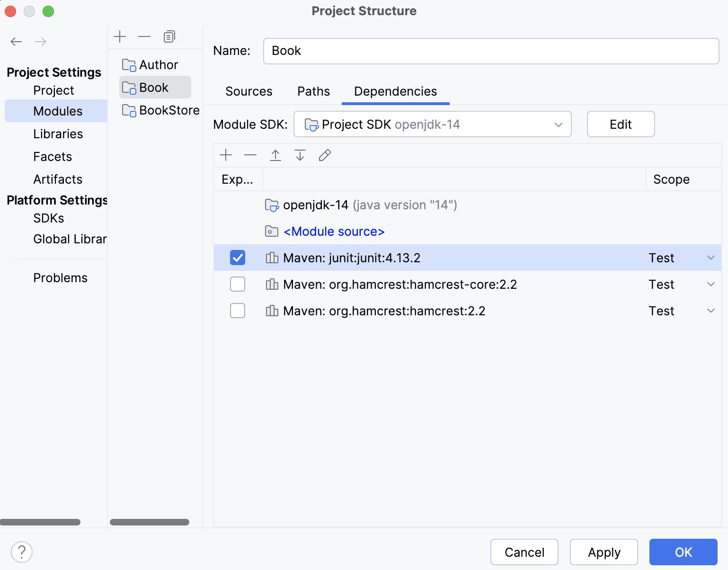Move the selected dependency down
728x570 pixels.
(300, 155)
